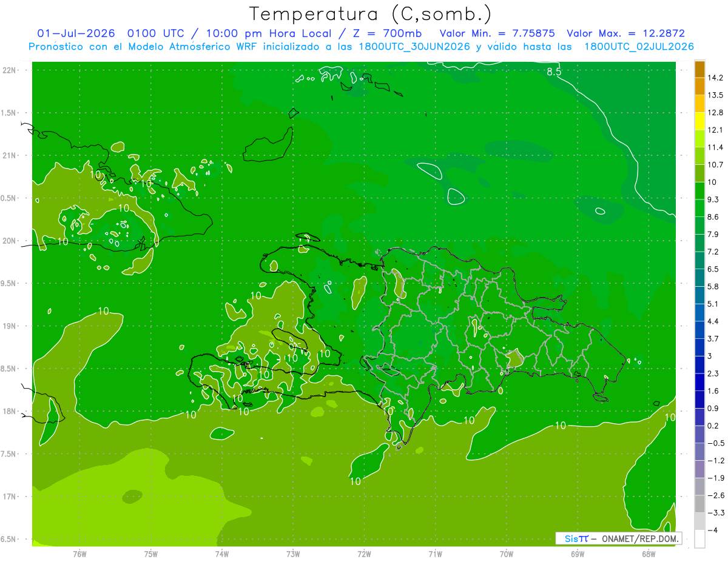Click the legend value "9.3"
This screenshot has width=728, height=562.
coord(714,199)
